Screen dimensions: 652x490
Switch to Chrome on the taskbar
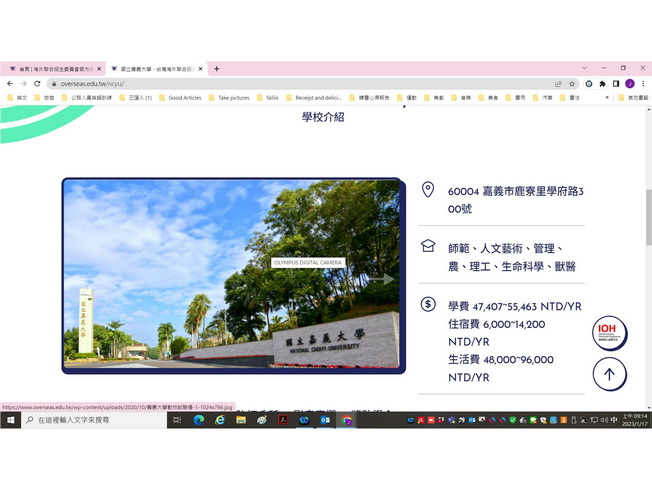tap(346, 420)
